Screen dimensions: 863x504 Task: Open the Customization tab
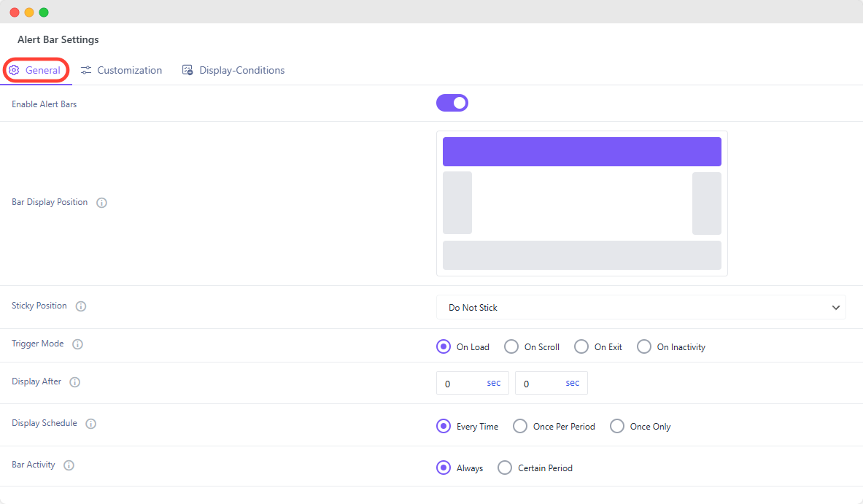[129, 70]
